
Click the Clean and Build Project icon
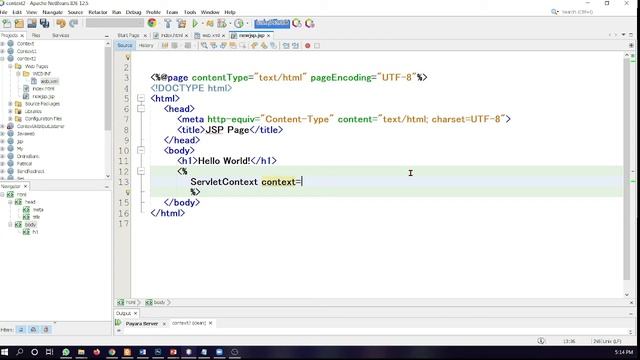181,24
